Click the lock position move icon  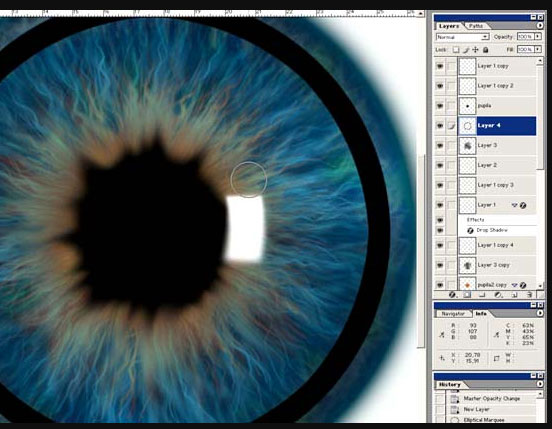pyautogui.click(x=476, y=50)
